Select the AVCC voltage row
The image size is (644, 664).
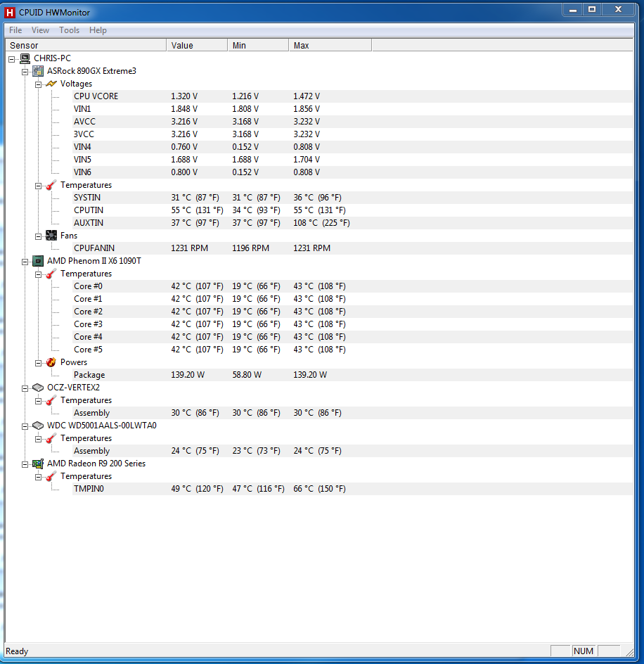coord(353,122)
